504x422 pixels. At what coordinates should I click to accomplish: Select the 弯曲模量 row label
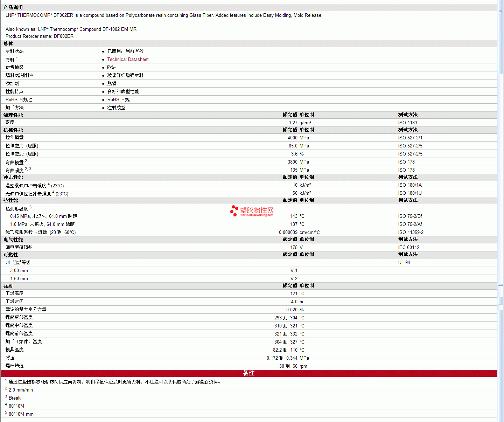pyautogui.click(x=15, y=162)
